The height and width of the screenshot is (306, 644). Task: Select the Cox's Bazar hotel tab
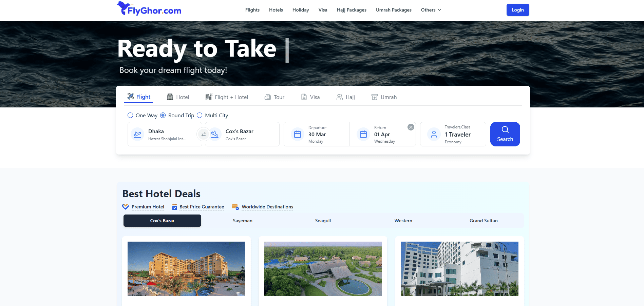point(162,221)
